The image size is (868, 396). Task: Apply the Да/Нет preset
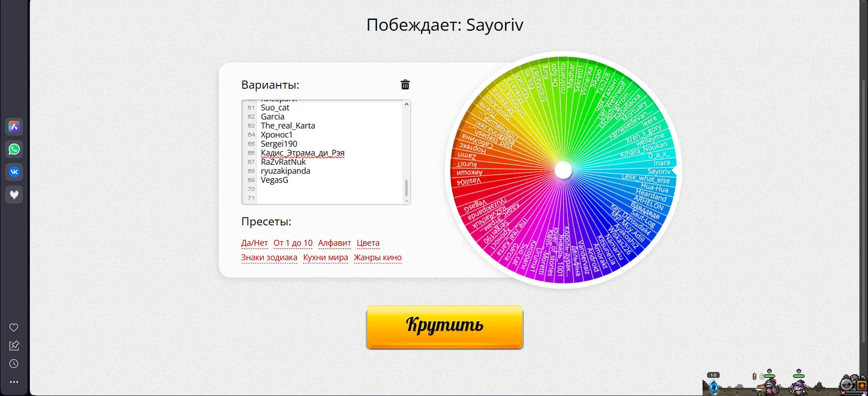click(x=254, y=243)
